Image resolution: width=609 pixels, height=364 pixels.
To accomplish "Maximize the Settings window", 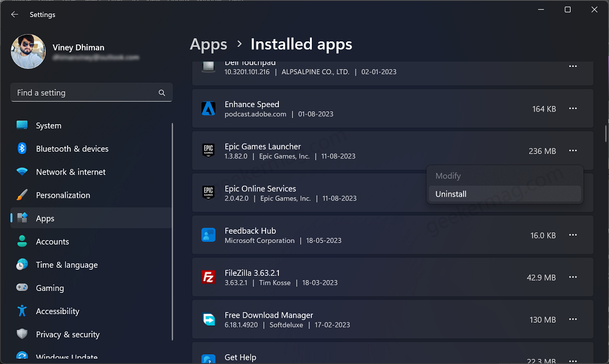I will coord(568,9).
